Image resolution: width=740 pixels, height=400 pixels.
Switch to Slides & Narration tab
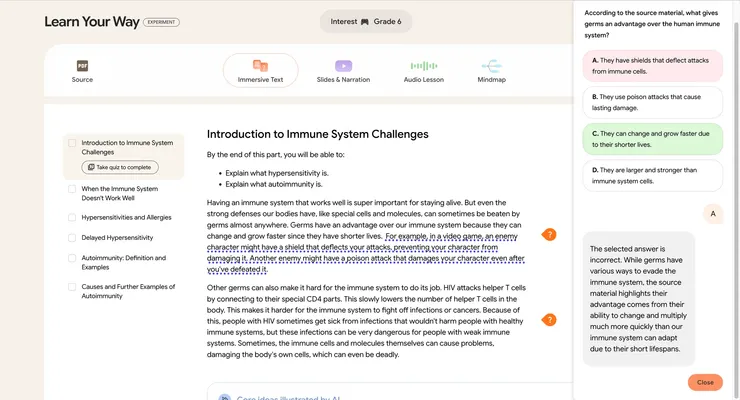[343, 65]
